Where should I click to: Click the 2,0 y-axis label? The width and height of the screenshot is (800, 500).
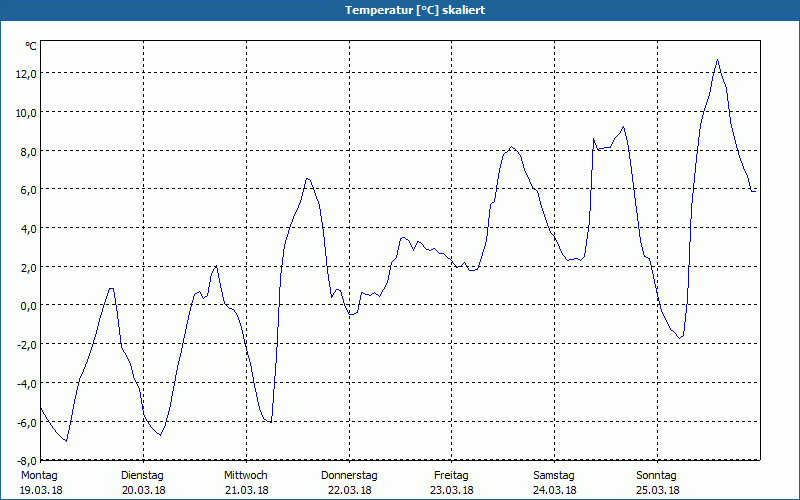pos(29,267)
